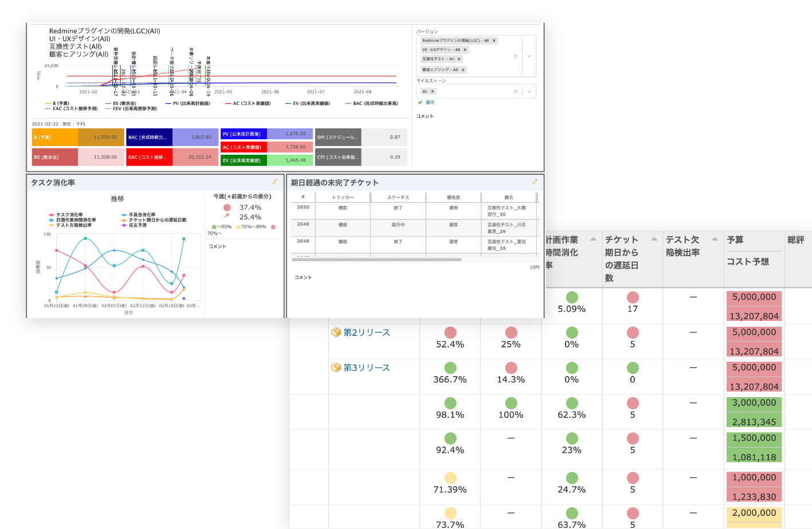This screenshot has width=812, height=529.
Task: Remove the 互換性テスト - All version tag
Action: [459, 59]
